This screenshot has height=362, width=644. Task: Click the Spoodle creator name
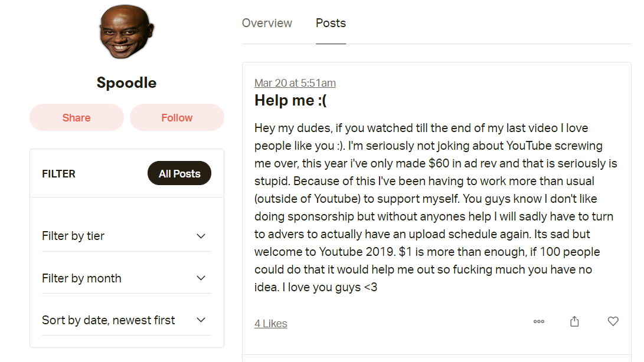coord(126,83)
